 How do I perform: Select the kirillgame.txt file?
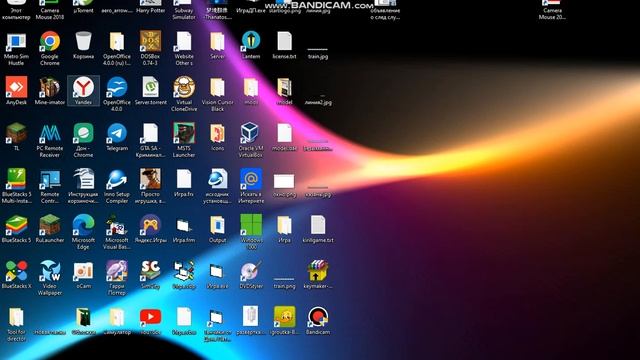318,229
